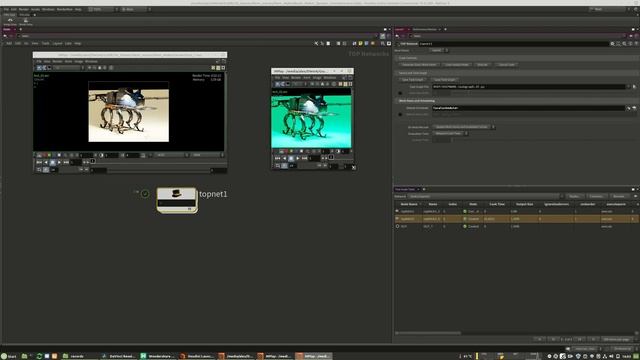Open the Render menu in main menu bar

24,9
